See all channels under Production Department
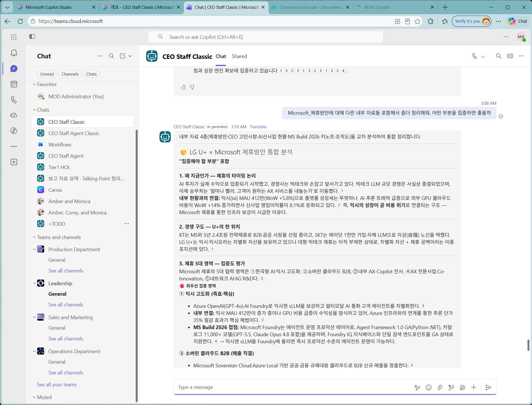The width and height of the screenshot is (532, 405). (x=66, y=271)
